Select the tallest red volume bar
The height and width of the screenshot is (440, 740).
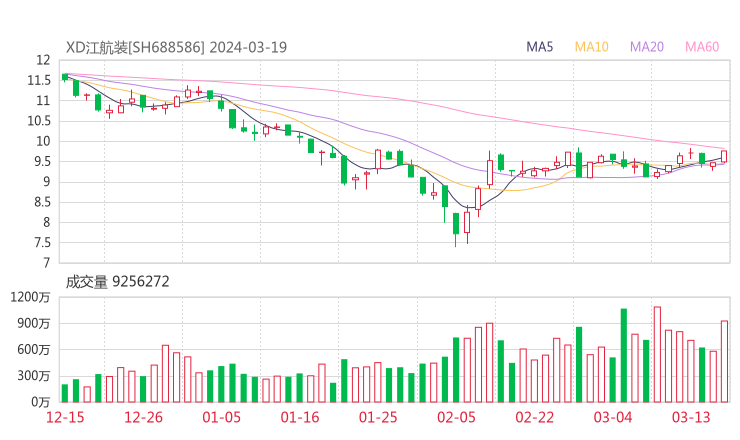click(657, 355)
